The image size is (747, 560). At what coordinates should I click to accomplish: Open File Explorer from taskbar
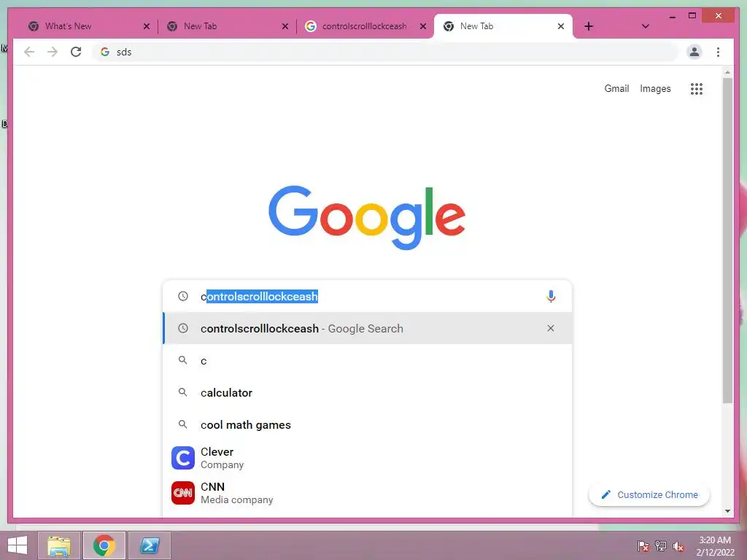pyautogui.click(x=59, y=545)
